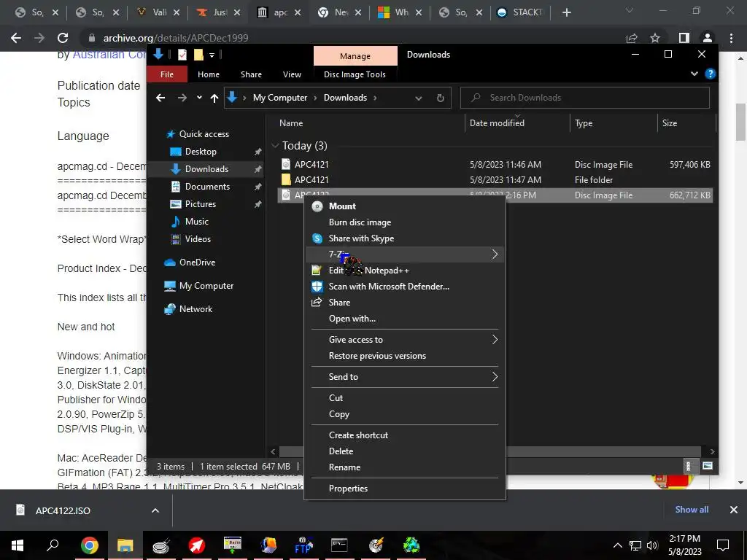Screen dimensions: 747x560
Task: Select the APC4121 File folder
Action: [495, 179]
